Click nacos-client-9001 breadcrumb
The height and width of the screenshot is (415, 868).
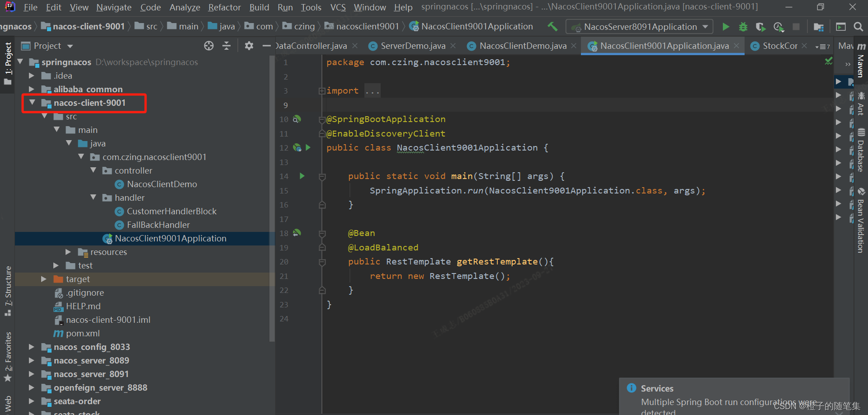coord(83,26)
